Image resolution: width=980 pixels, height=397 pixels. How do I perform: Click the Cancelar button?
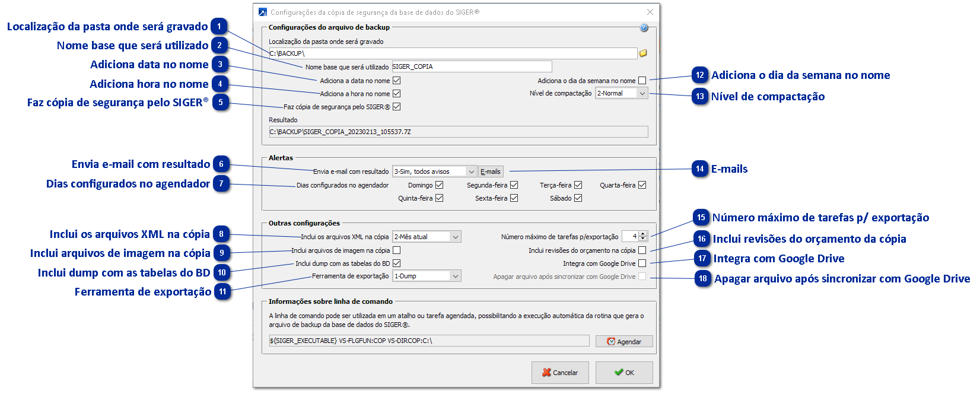560,373
